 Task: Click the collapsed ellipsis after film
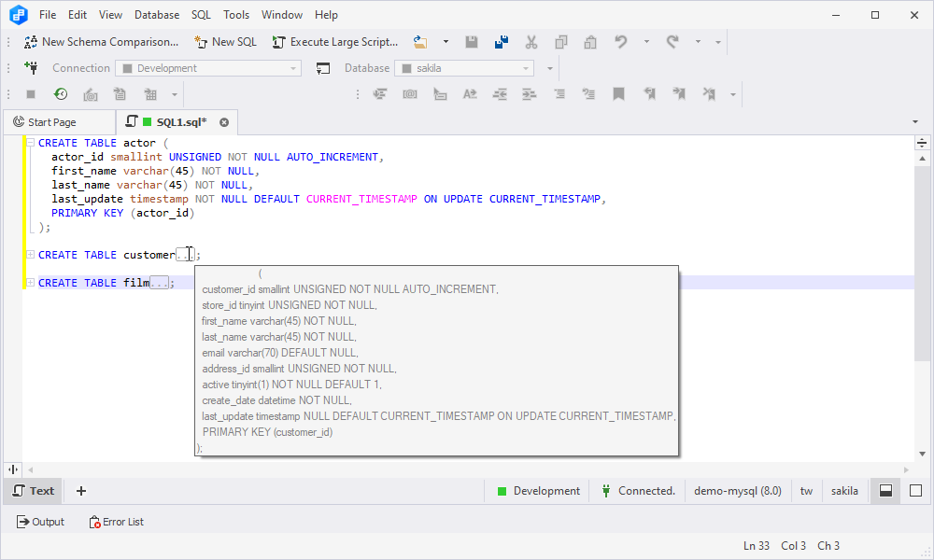click(159, 283)
